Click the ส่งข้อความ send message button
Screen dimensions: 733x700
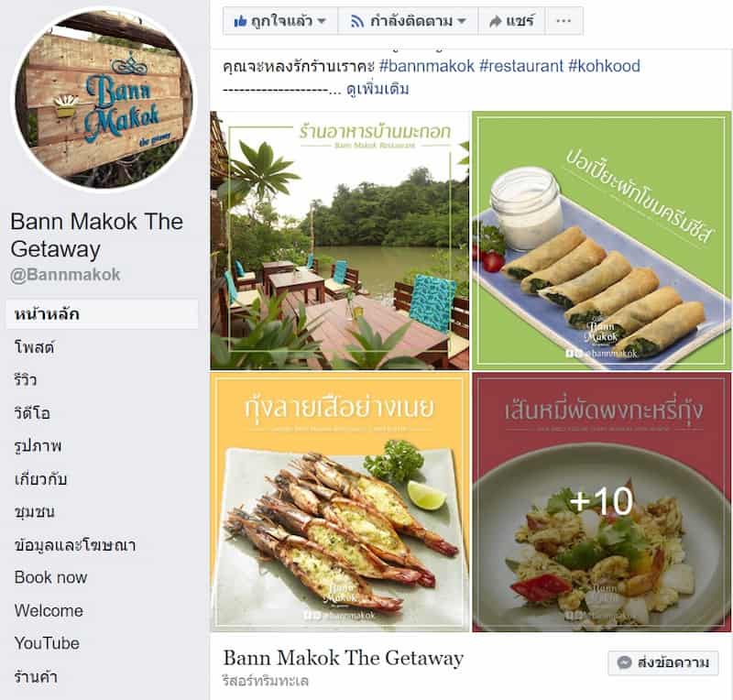[663, 662]
